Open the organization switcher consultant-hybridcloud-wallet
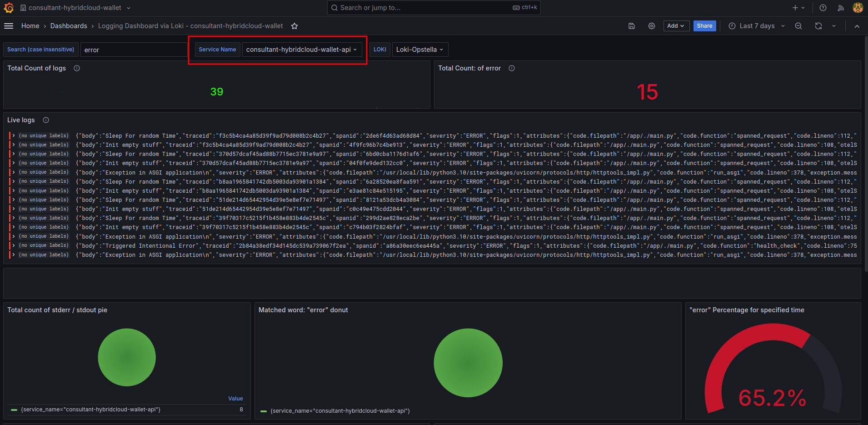 [75, 8]
